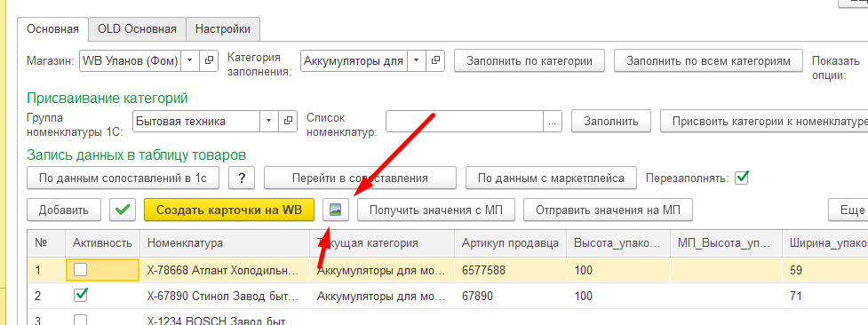868x325 pixels.
Task: Expand the Магазин dropdown arrow
Action: click(189, 61)
